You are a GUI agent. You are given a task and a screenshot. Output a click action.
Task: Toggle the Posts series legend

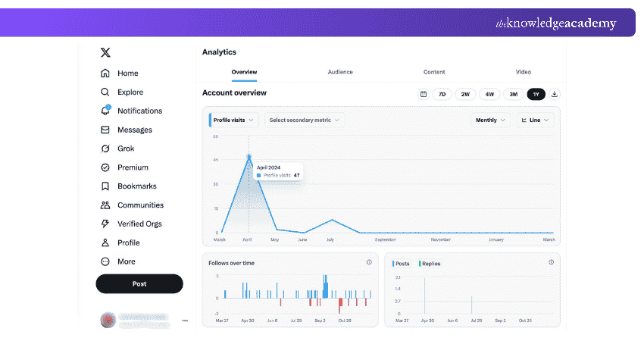[x=401, y=264]
